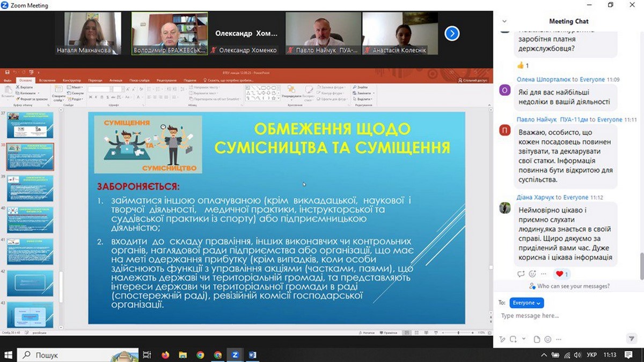Toggle the thumbs up reaction in chat
644x362 pixels.
(523, 66)
